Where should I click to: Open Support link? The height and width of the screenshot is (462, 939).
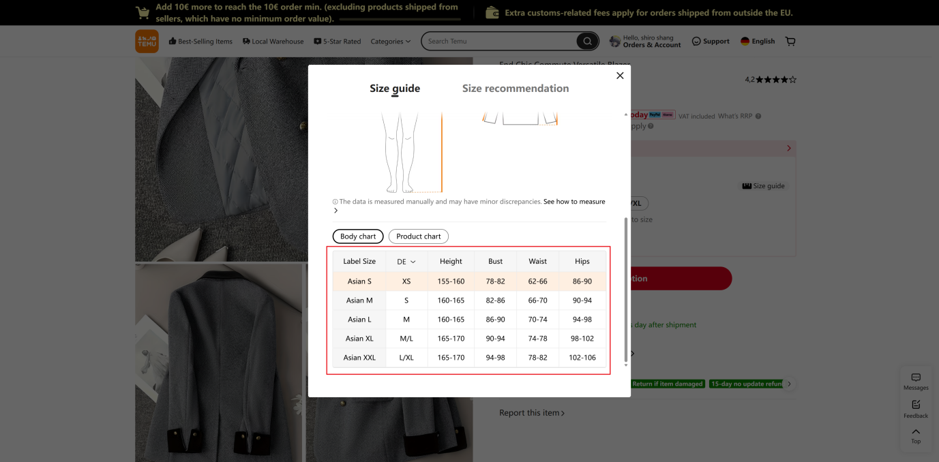pyautogui.click(x=710, y=41)
